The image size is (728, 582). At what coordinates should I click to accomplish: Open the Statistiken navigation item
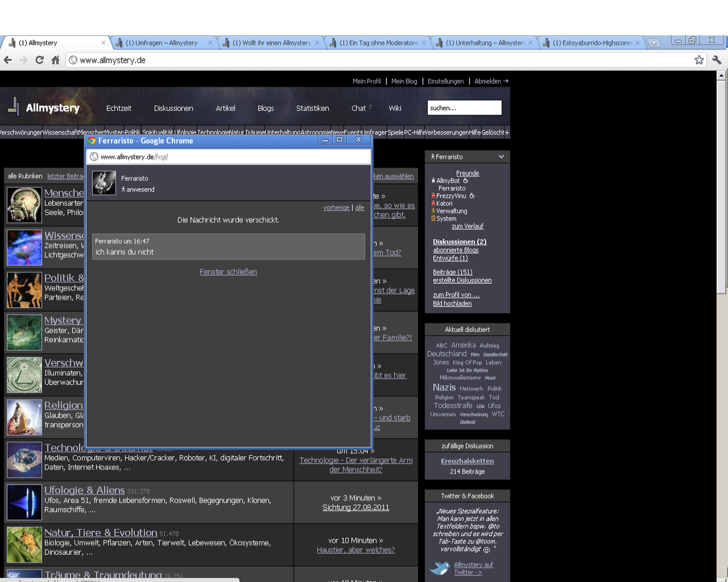[312, 109]
